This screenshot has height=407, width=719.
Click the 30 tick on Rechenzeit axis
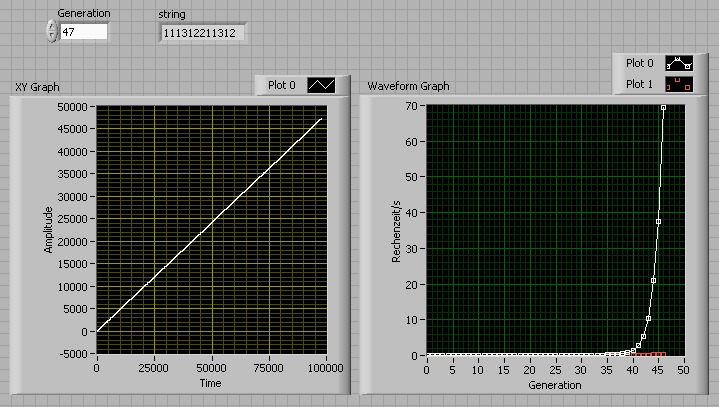coord(411,249)
